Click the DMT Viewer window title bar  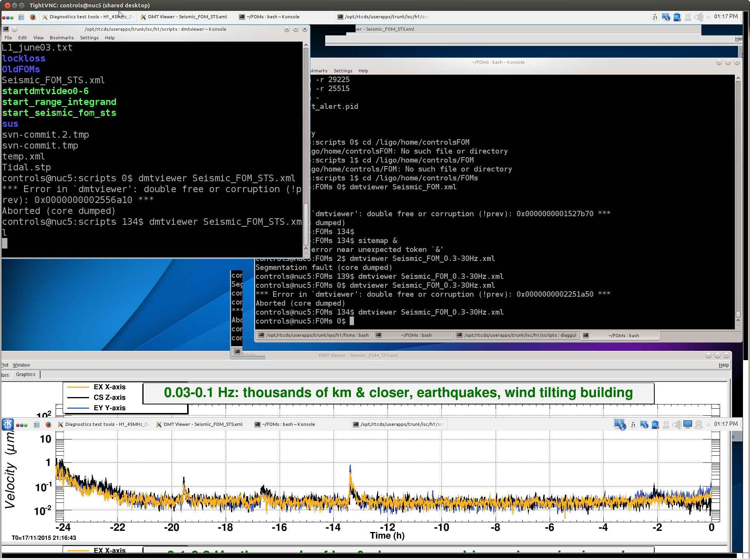[358, 355]
